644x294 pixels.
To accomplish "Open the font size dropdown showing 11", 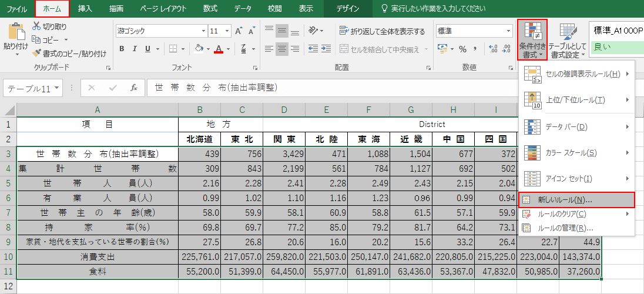I will click(227, 31).
